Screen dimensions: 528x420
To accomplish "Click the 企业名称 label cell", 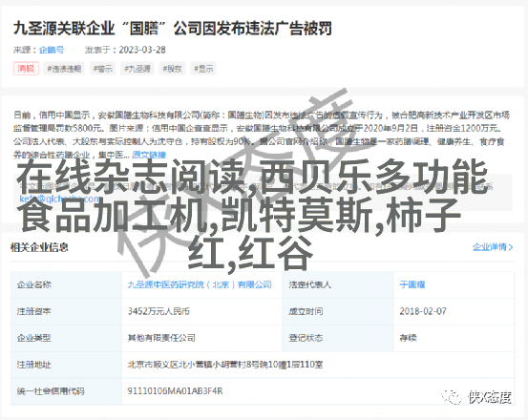I will 66,284.
